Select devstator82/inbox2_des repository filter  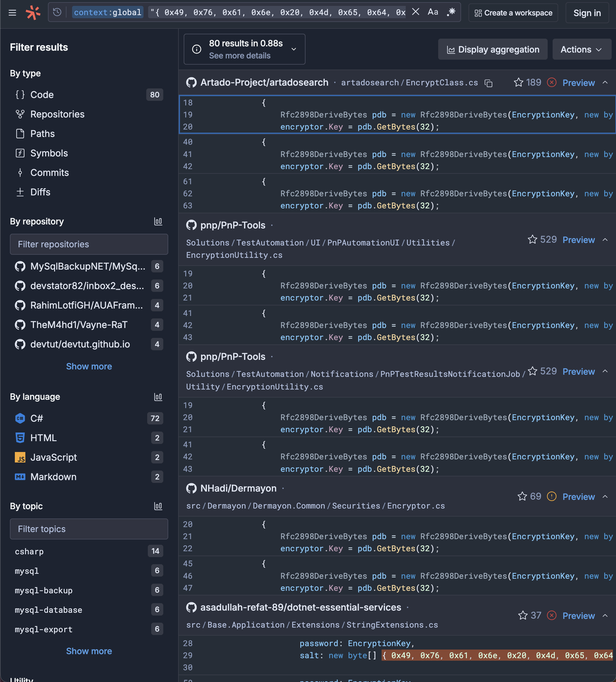89,286
